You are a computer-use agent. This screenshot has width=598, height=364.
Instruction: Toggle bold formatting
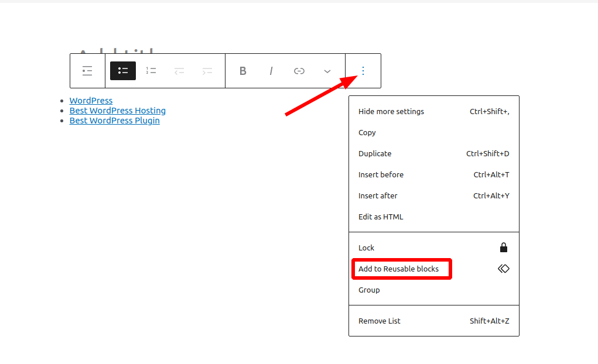pos(243,71)
